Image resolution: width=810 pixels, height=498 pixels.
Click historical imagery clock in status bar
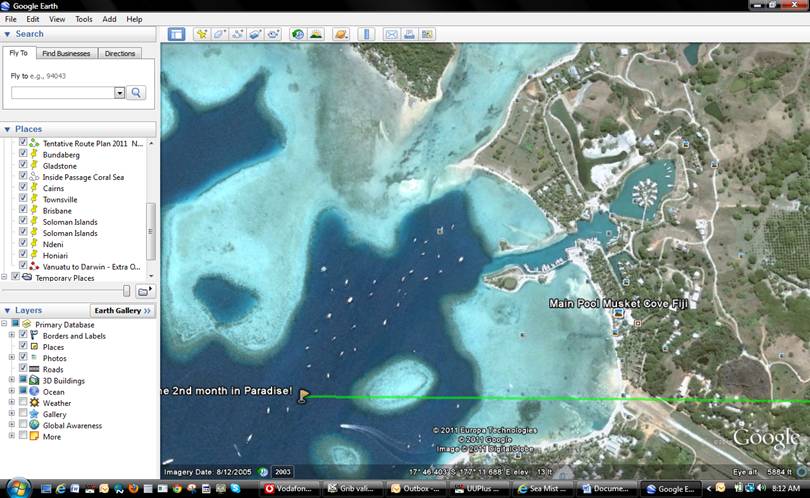click(x=263, y=472)
